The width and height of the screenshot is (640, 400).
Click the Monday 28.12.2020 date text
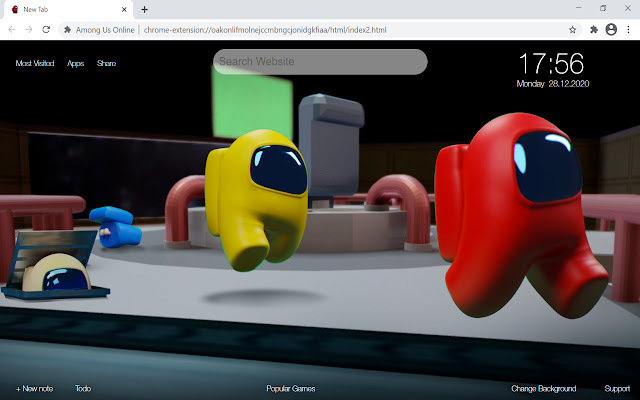[x=553, y=84]
